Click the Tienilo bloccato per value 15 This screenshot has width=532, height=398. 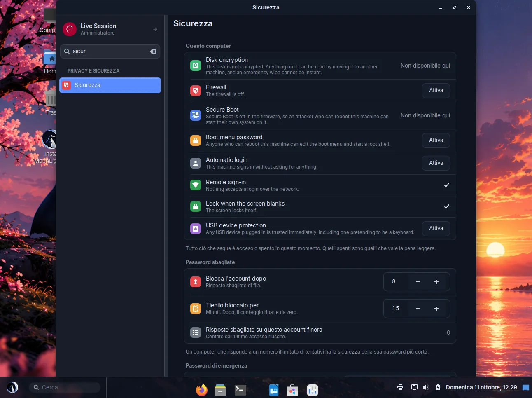point(396,309)
